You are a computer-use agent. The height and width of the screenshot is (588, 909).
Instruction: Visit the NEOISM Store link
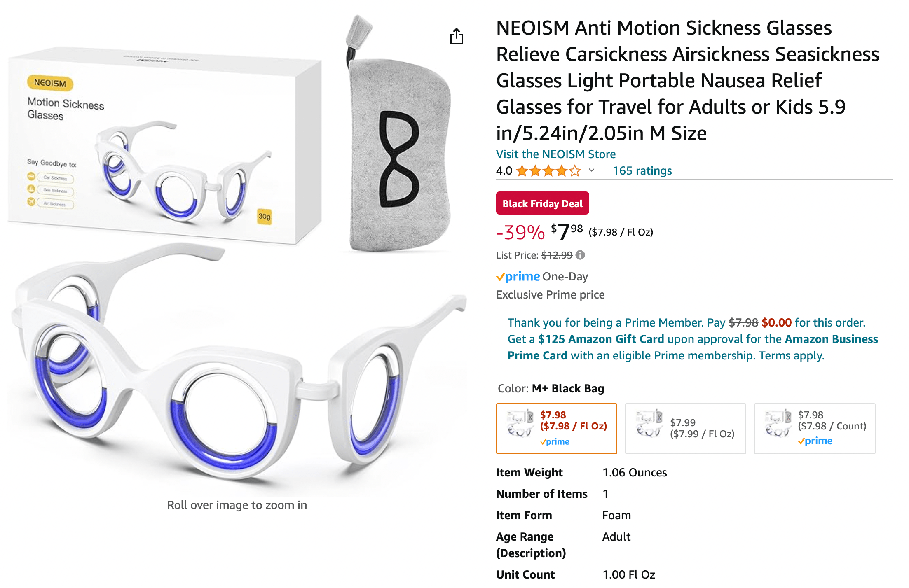tap(555, 154)
